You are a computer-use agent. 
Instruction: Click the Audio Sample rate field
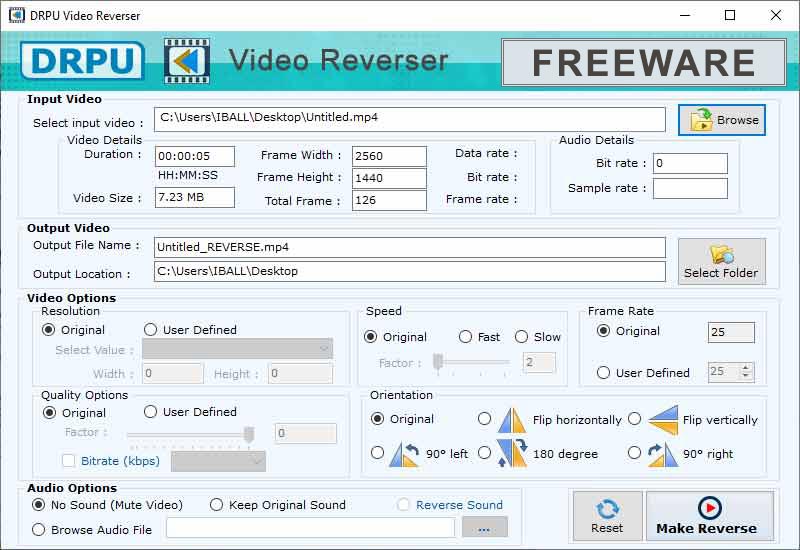[690, 188]
